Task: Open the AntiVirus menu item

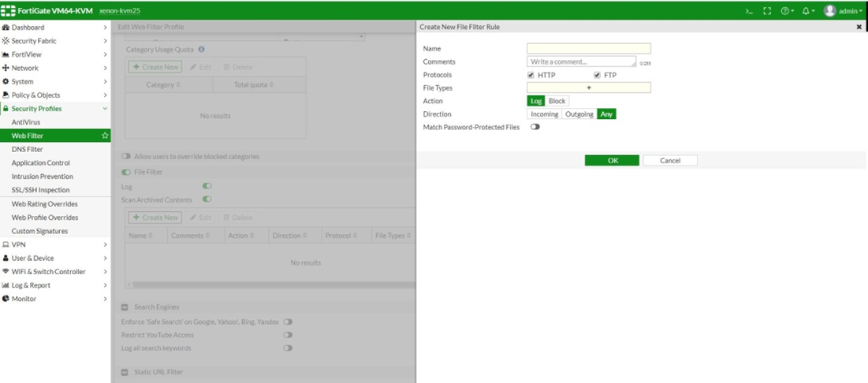Action: click(26, 122)
